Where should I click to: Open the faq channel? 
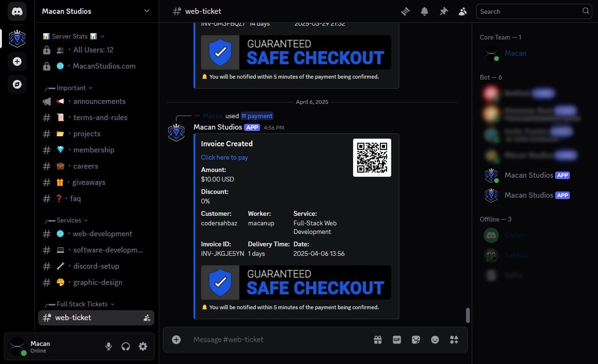(x=96, y=199)
